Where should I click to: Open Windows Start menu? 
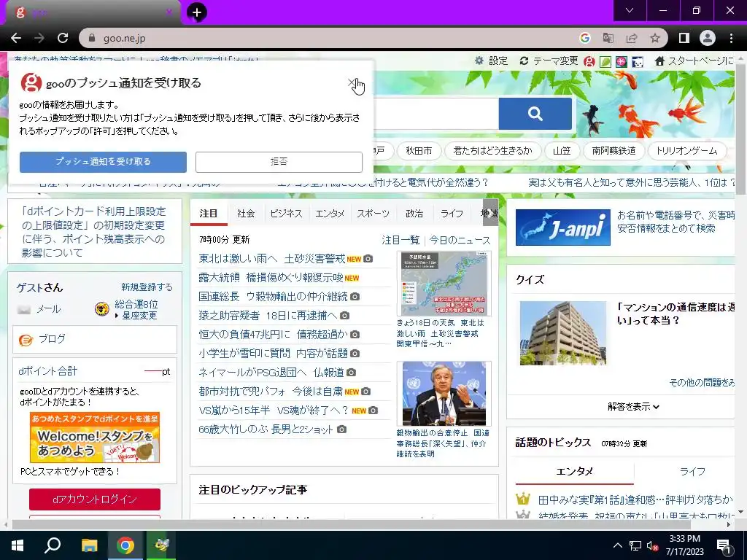coord(18,545)
